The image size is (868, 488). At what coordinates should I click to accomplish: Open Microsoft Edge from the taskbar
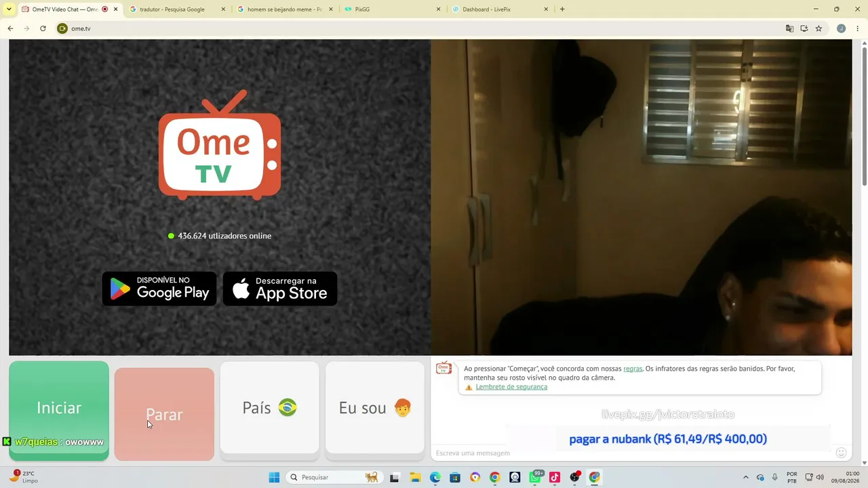pyautogui.click(x=435, y=477)
